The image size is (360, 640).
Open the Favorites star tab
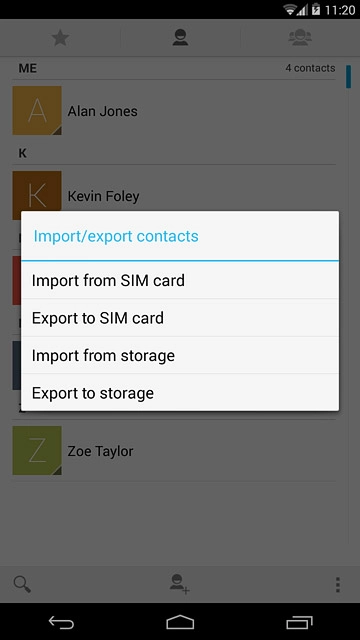[x=60, y=38]
